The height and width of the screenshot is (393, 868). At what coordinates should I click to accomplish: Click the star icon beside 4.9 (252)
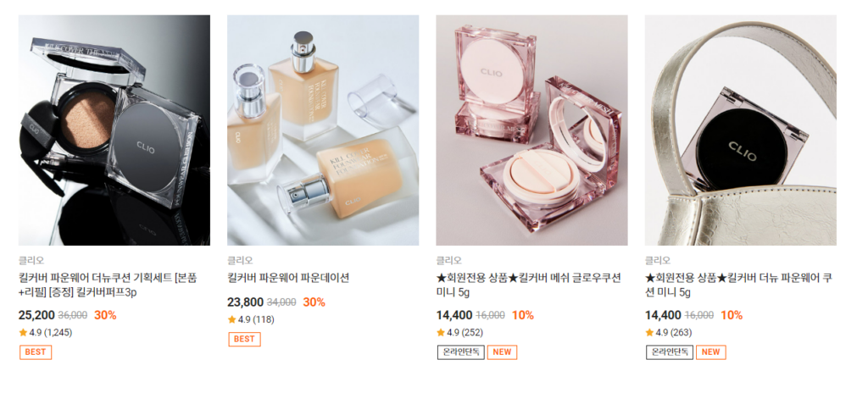pos(440,333)
